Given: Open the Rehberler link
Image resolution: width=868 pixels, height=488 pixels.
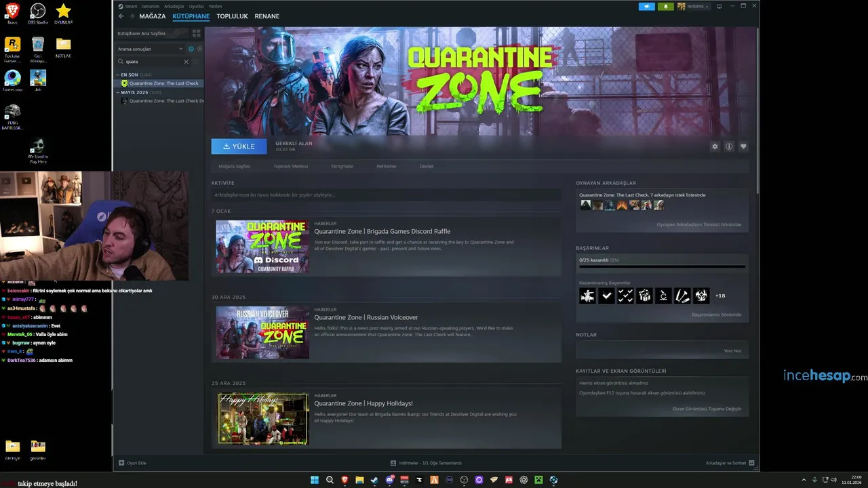Looking at the screenshot, I should tap(387, 166).
